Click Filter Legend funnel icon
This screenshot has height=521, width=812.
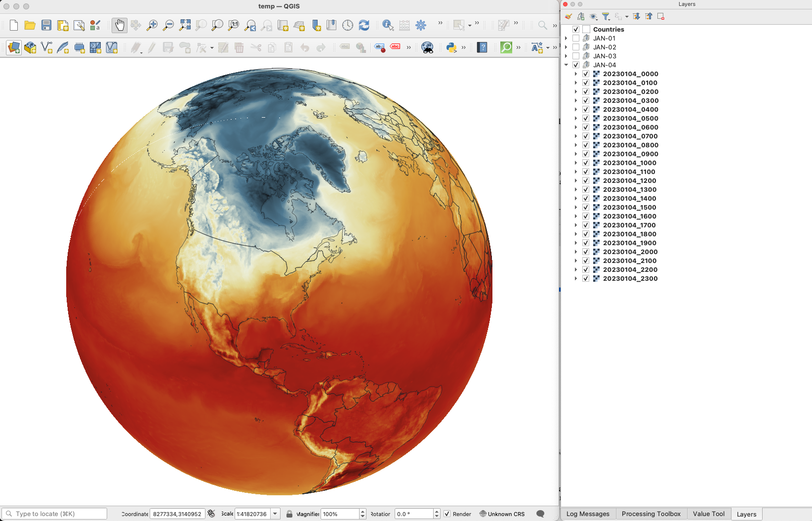click(606, 17)
